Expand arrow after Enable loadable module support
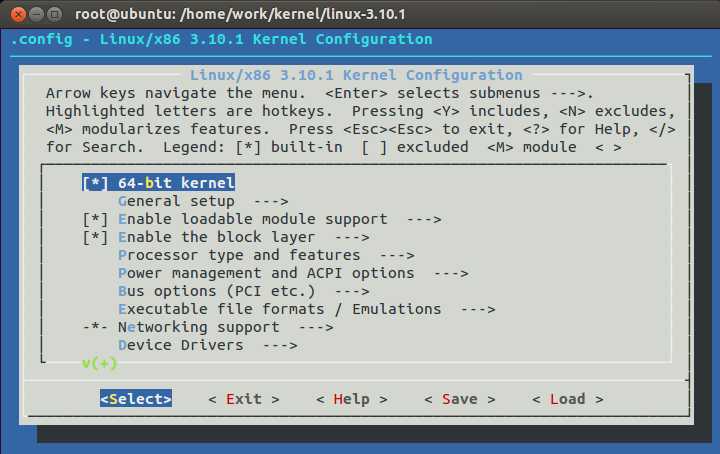This screenshot has width=720, height=454. [424, 220]
